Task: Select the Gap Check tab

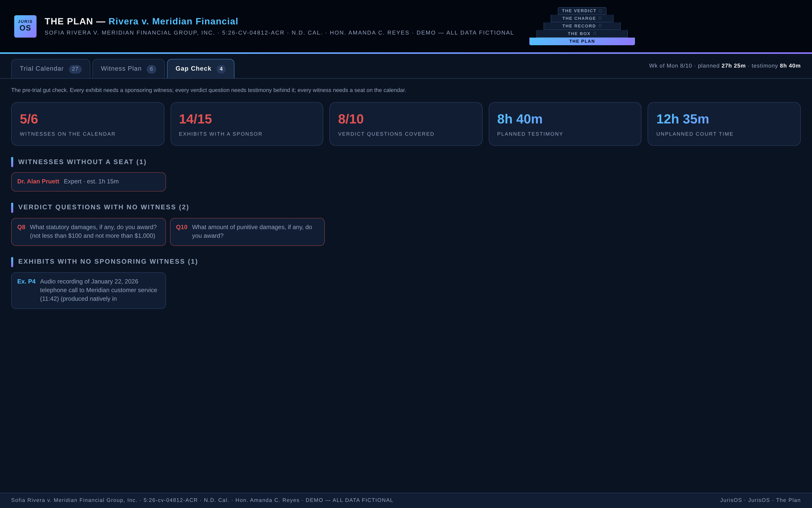Action: [x=201, y=69]
